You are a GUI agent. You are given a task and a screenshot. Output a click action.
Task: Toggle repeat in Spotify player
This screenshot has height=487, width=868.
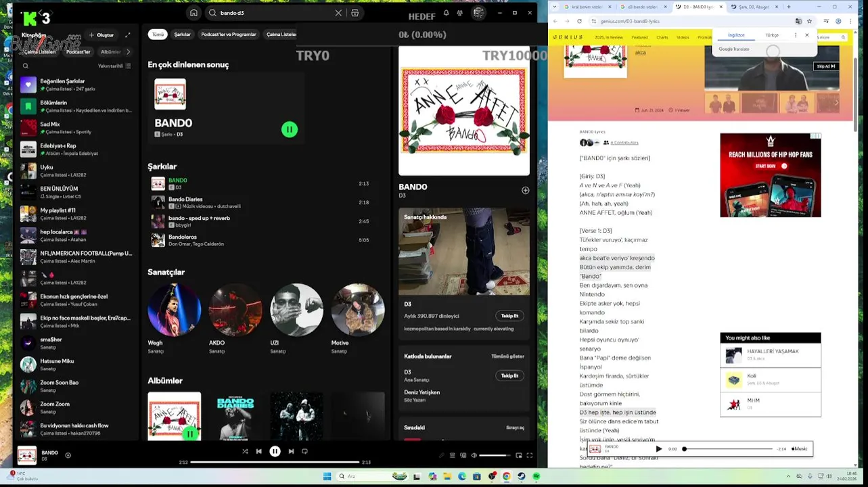(x=304, y=451)
